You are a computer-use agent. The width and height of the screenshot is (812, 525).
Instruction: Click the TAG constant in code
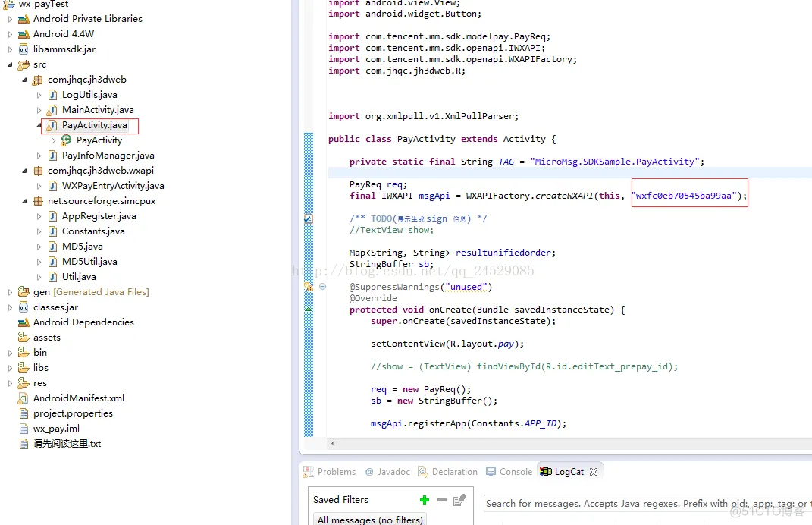[x=506, y=162]
